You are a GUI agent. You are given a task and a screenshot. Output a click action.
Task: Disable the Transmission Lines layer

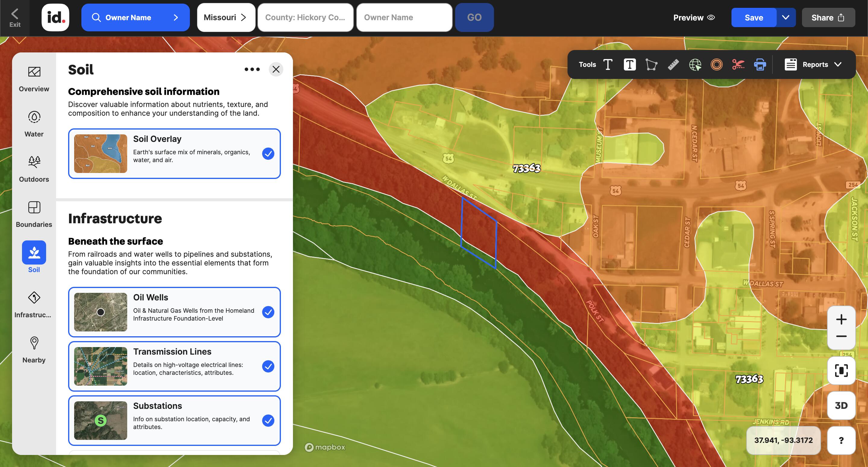tap(268, 366)
